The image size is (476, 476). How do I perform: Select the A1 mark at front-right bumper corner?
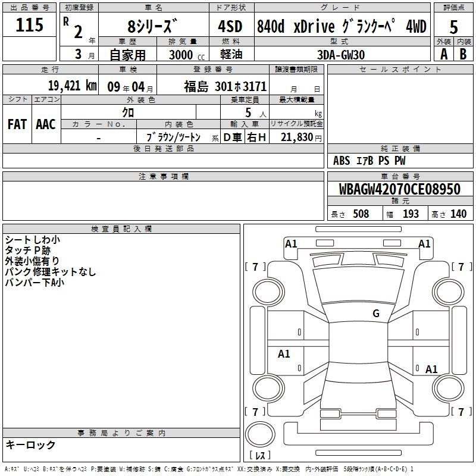424,244
